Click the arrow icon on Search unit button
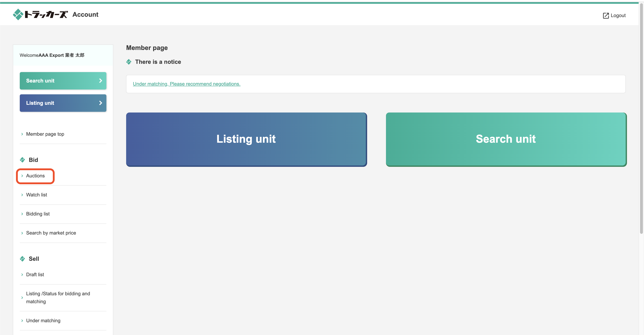This screenshot has width=644, height=335. click(100, 81)
